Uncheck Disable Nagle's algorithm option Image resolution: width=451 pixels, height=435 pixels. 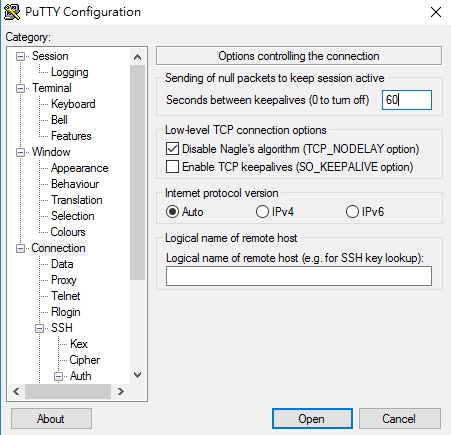[x=172, y=149]
